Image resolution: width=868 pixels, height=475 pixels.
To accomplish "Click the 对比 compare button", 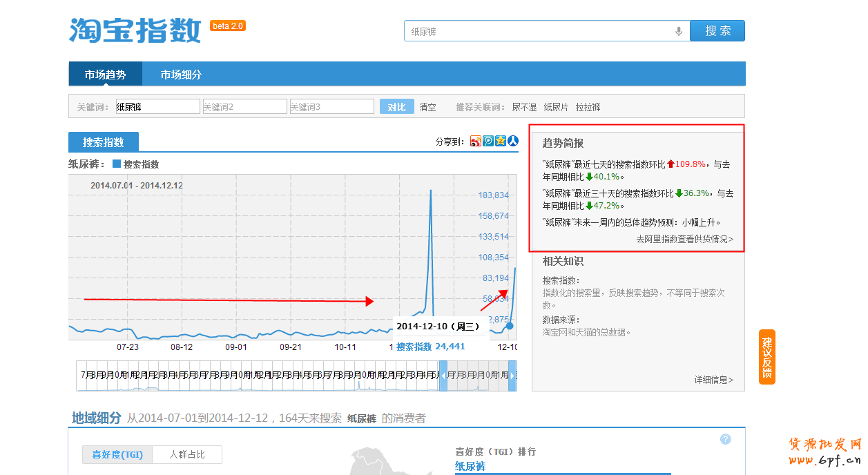I will [396, 107].
